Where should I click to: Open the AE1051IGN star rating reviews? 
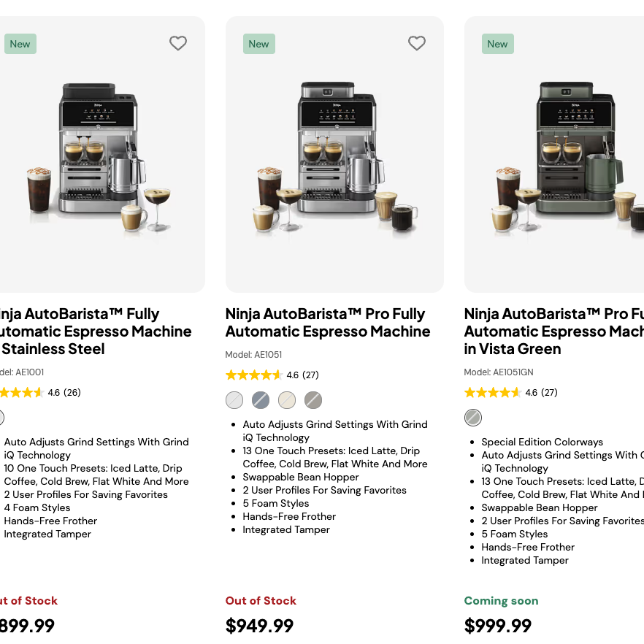[510, 393]
